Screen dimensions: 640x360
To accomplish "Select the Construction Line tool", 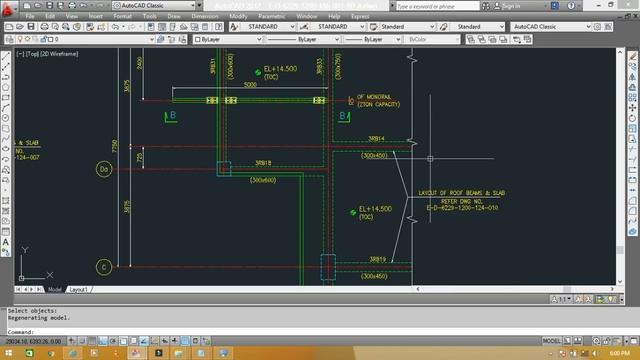I will point(6,67).
